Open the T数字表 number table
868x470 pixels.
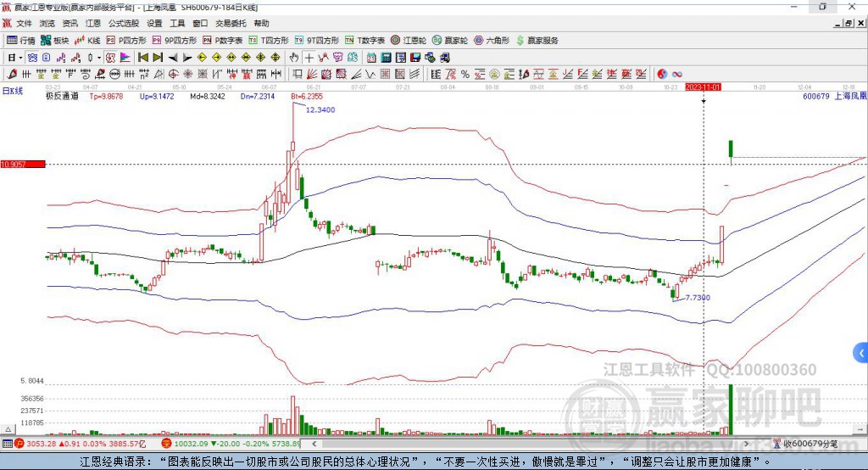364,41
